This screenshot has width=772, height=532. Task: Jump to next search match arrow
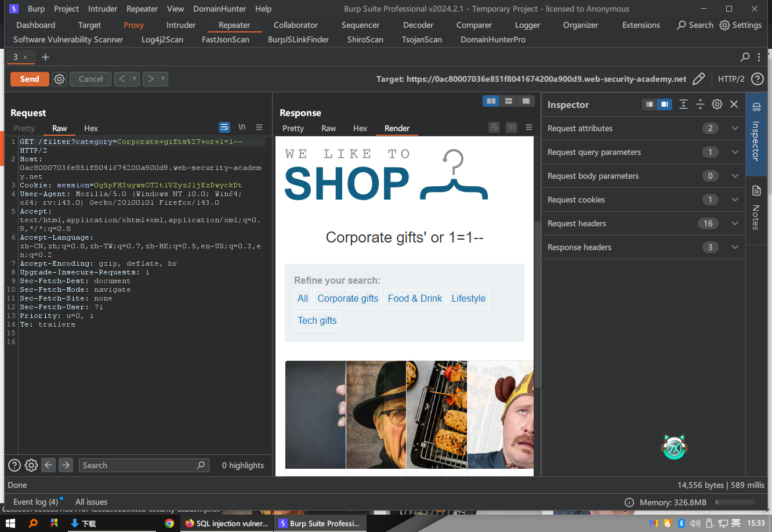tap(66, 465)
